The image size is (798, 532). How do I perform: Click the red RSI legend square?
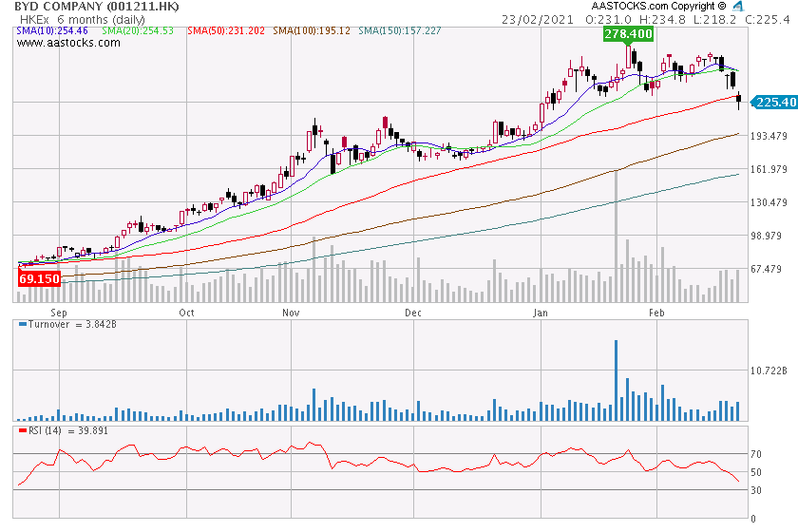point(23,430)
